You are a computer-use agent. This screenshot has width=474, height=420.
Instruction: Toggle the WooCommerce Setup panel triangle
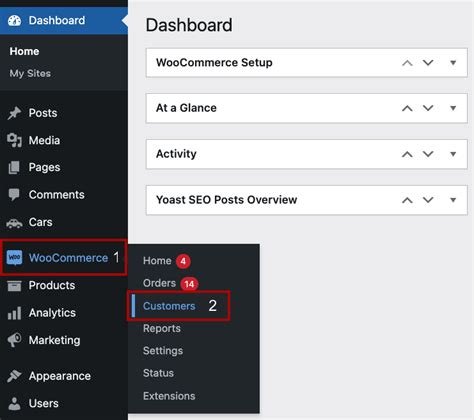[453, 63]
